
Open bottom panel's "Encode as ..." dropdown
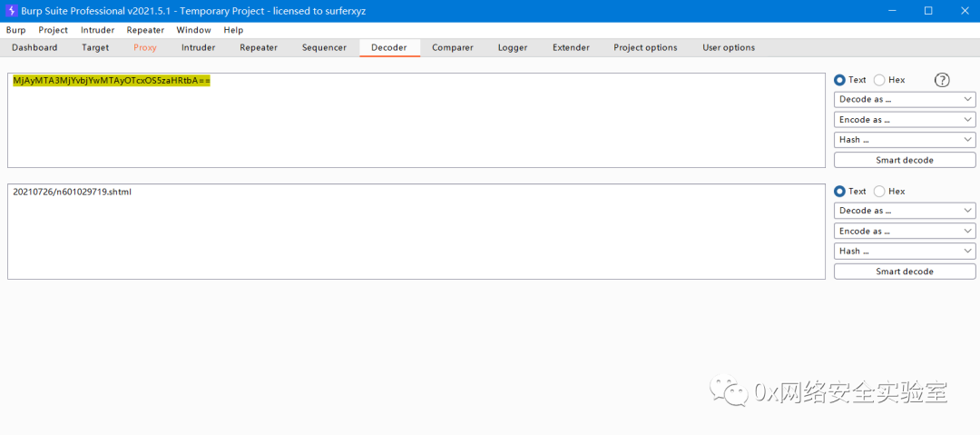(905, 231)
